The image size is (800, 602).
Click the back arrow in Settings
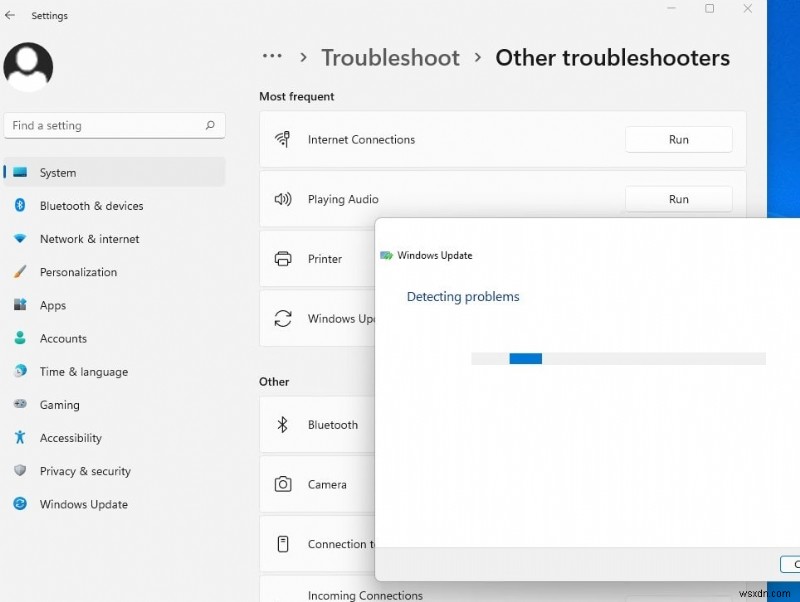[11, 15]
